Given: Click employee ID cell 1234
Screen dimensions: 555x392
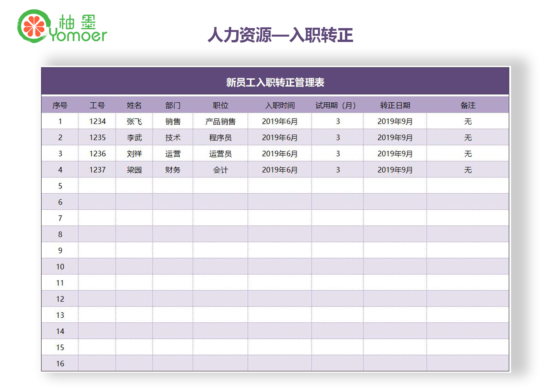Looking at the screenshot, I should pos(98,121).
